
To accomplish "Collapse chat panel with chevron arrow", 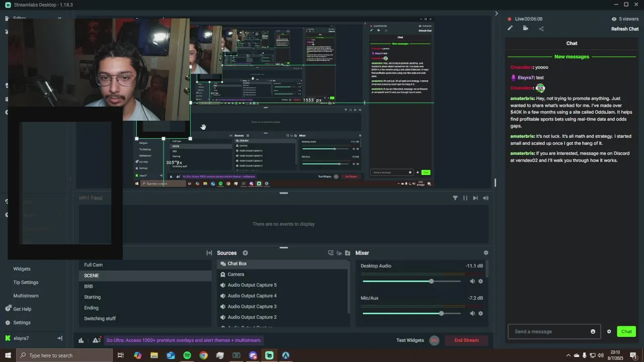I will click(x=496, y=14).
